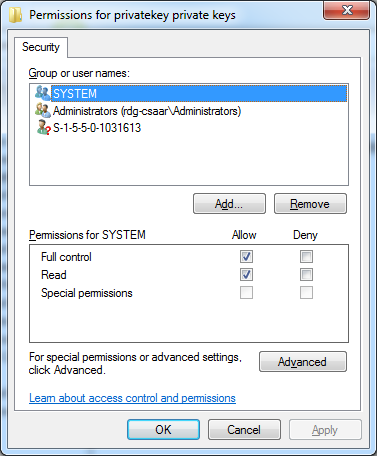Click the Administrators group icon
This screenshot has height=456, width=377.
(x=43, y=110)
